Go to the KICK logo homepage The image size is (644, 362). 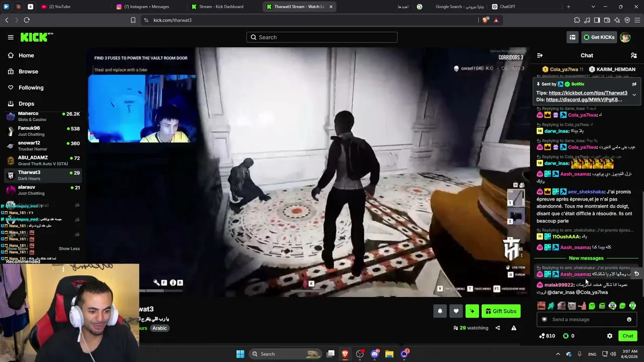(37, 37)
